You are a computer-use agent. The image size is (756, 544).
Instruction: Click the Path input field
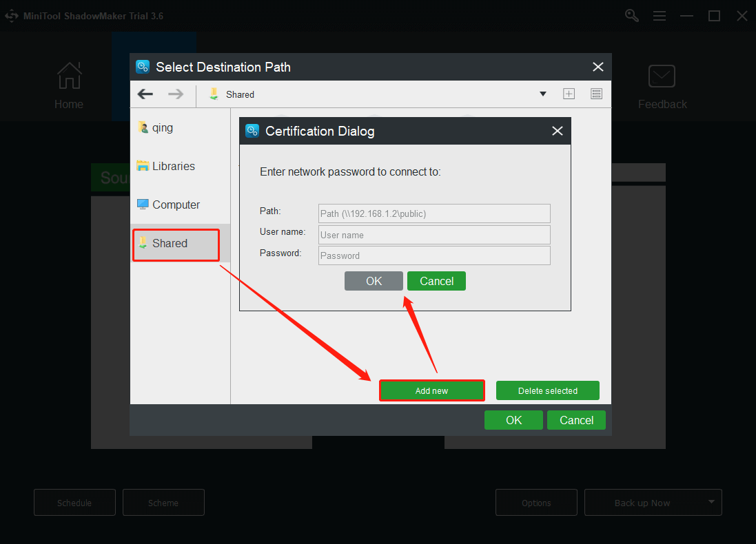pos(434,213)
